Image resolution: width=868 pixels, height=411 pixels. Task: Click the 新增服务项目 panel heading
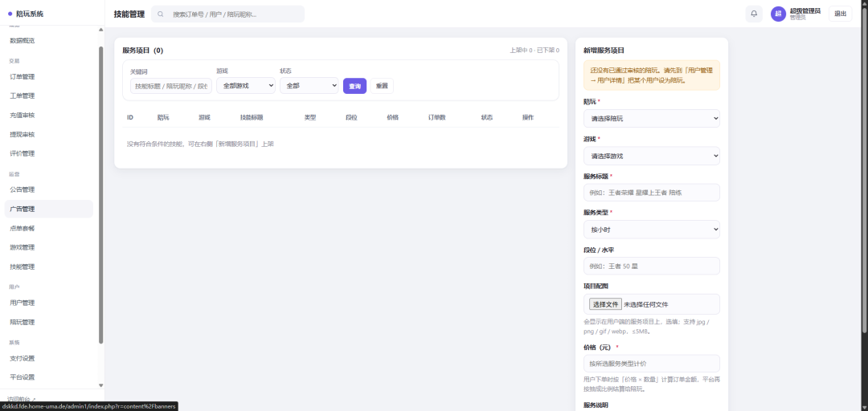[x=604, y=51]
